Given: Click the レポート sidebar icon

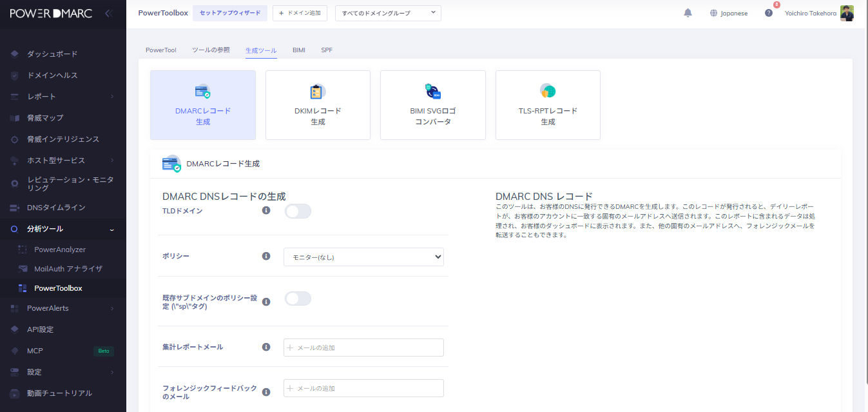Looking at the screenshot, I should pos(15,97).
